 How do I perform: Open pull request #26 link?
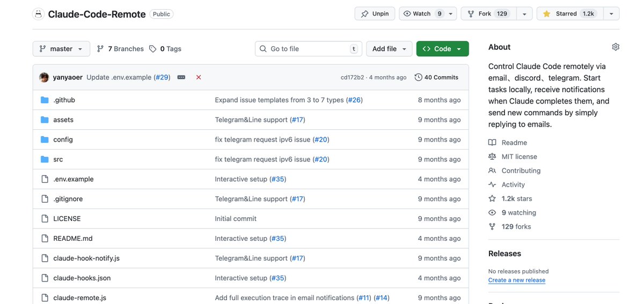click(x=354, y=100)
